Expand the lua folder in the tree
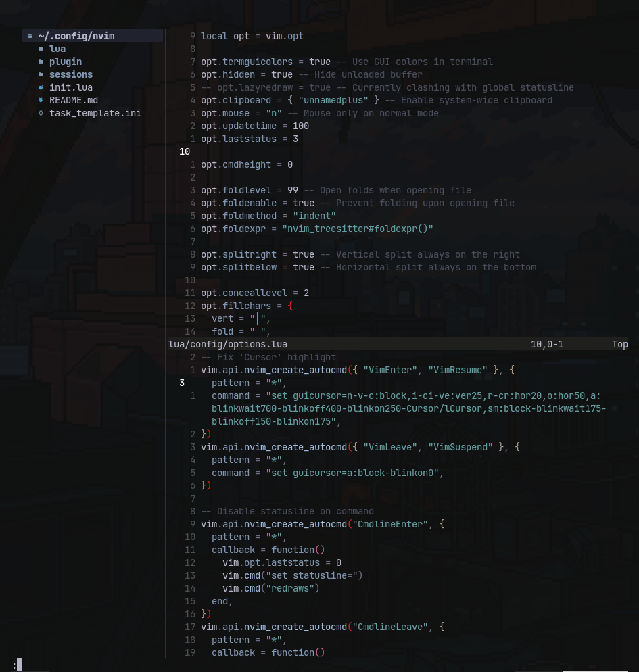Image resolution: width=639 pixels, height=672 pixels. [x=57, y=49]
